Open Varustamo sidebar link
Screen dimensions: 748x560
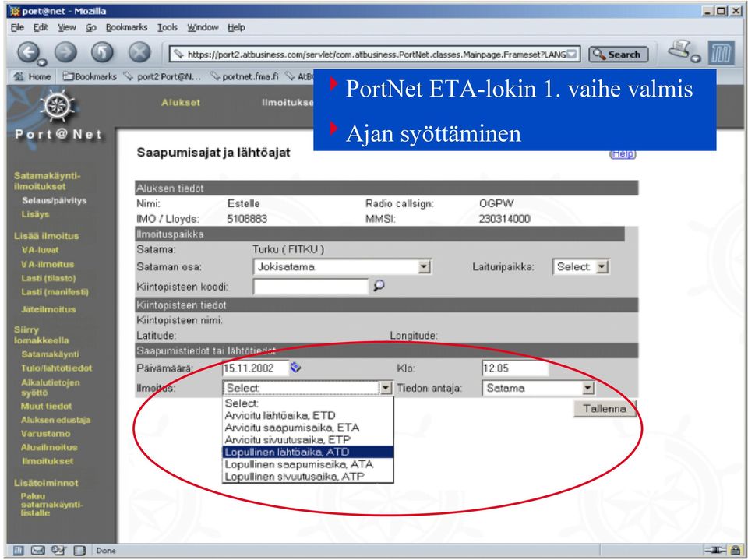click(x=46, y=434)
